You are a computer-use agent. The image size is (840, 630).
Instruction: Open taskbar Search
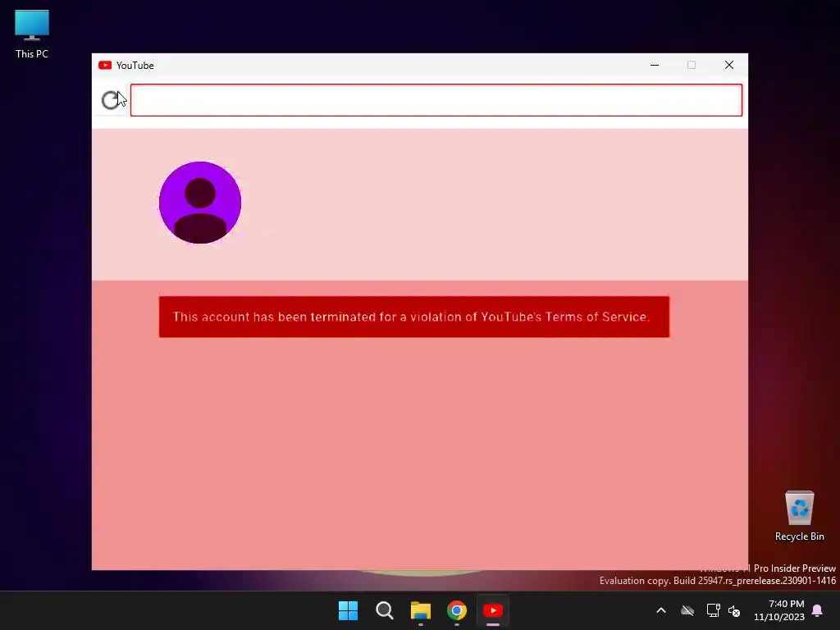[385, 610]
